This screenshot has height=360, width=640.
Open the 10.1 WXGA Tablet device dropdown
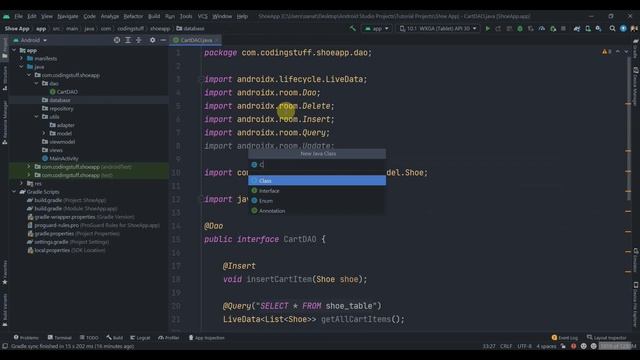point(438,29)
